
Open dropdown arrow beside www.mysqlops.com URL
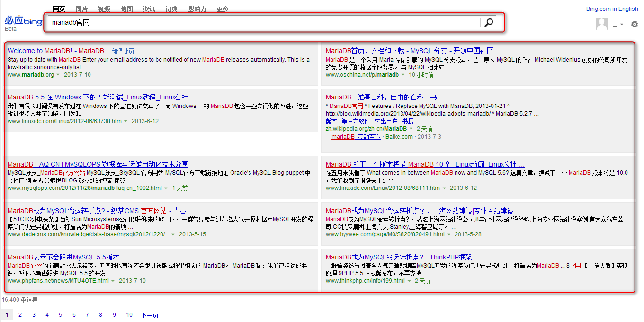tap(166, 188)
